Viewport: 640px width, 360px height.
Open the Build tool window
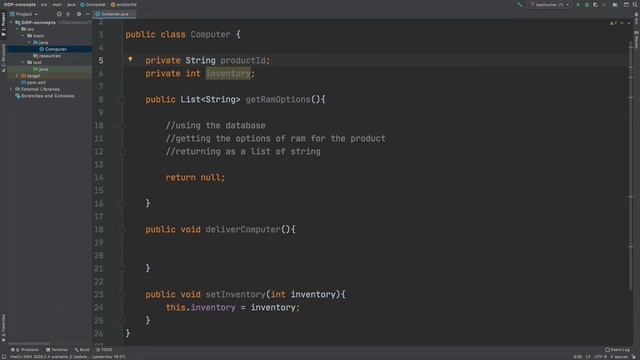[x=82, y=350]
